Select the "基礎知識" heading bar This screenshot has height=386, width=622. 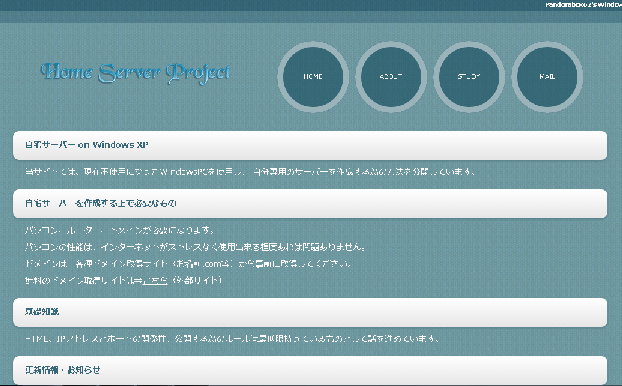(x=310, y=312)
